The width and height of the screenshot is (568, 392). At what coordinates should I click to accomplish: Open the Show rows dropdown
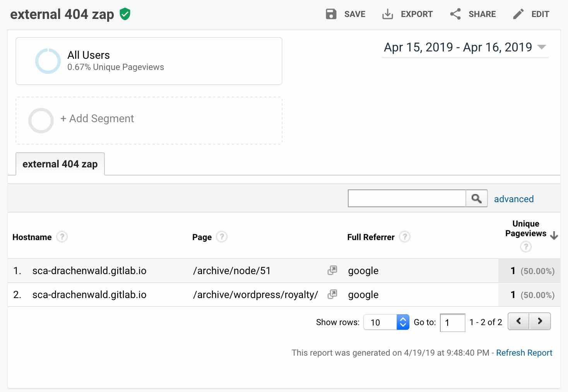[x=386, y=322]
